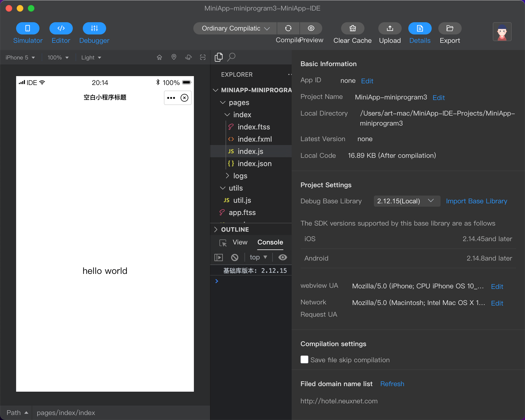Collapse the pages folder

coord(223,102)
